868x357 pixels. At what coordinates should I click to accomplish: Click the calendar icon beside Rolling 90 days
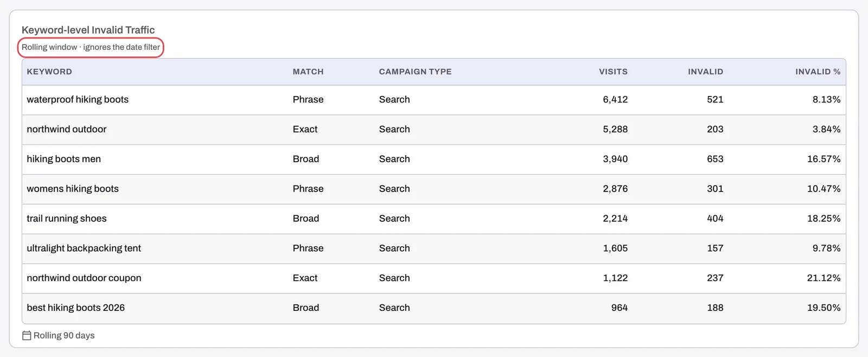[x=27, y=335]
